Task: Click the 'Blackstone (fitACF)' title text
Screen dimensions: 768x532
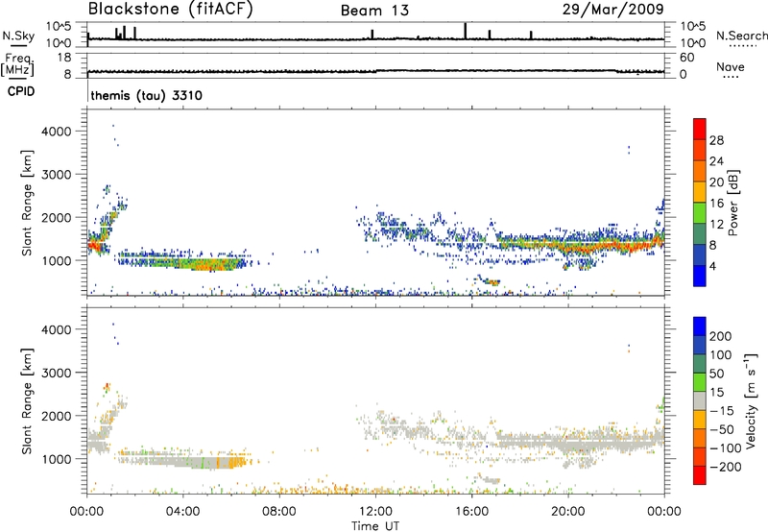Action: tap(171, 10)
